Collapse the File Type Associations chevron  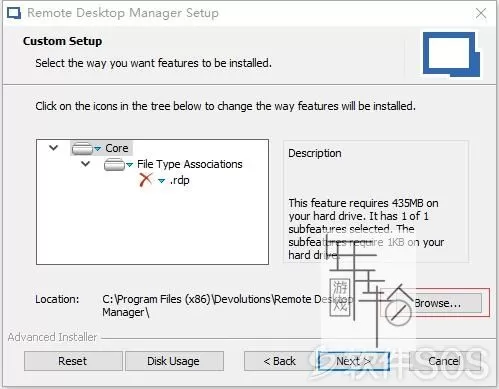pos(86,164)
